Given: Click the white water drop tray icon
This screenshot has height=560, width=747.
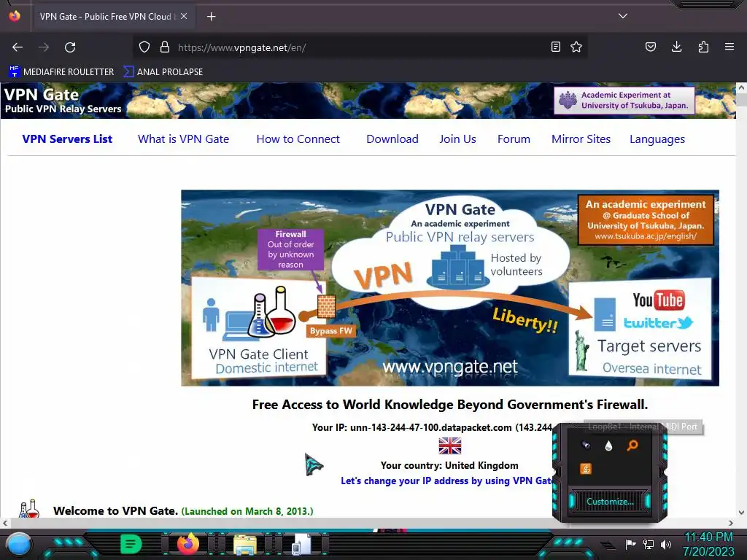Looking at the screenshot, I should [608, 446].
